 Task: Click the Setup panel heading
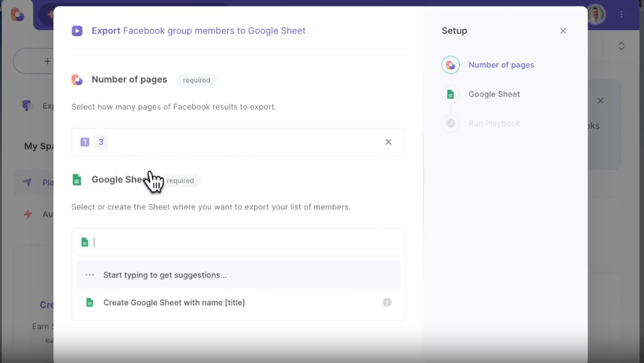tap(454, 31)
